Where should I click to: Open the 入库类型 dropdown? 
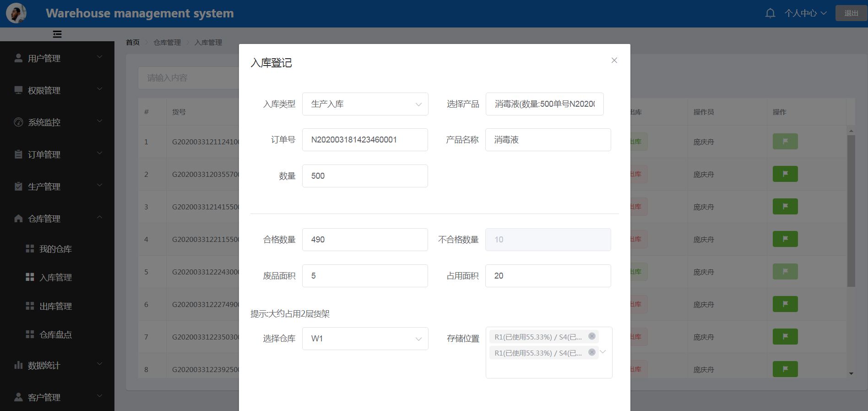[x=365, y=104]
